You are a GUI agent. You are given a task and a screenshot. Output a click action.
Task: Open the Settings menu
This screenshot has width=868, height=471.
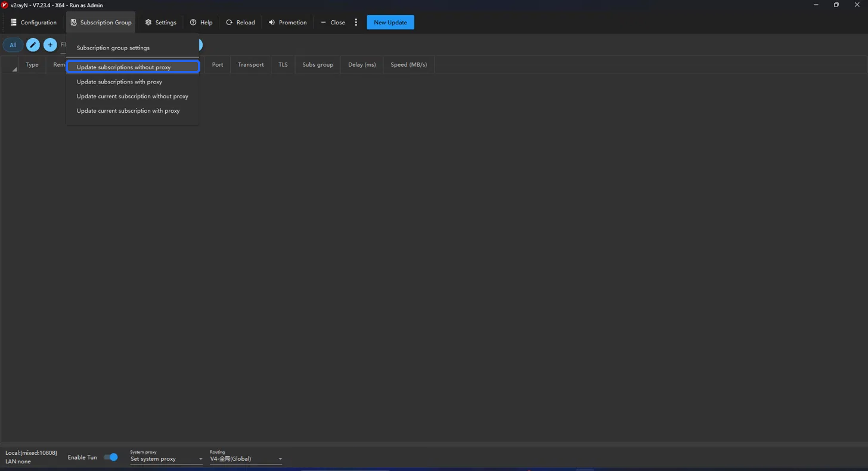click(161, 23)
